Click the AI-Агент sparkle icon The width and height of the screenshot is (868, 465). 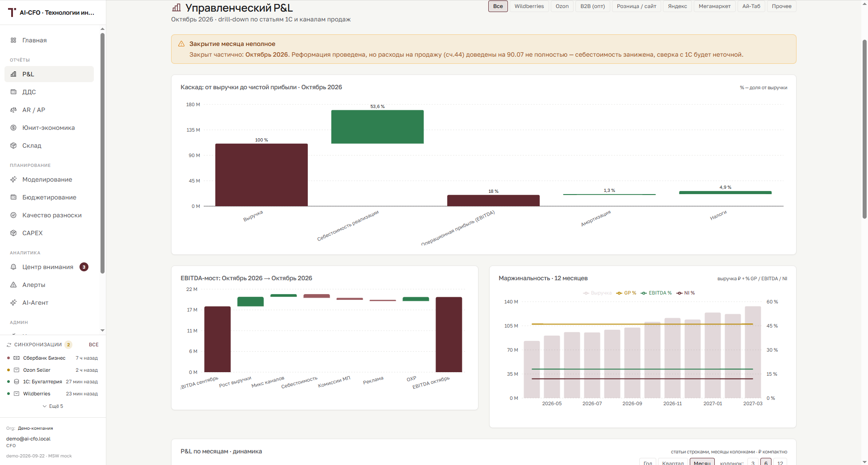pyautogui.click(x=13, y=303)
